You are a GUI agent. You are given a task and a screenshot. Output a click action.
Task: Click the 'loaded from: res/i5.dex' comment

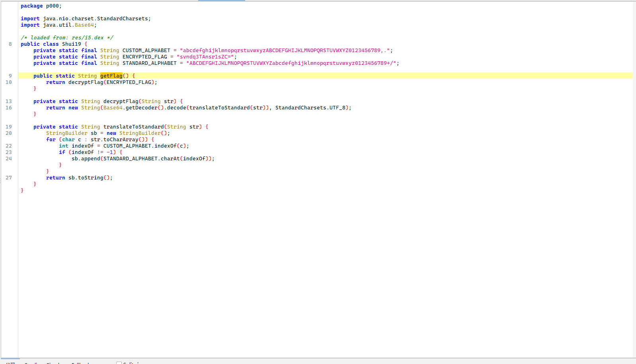(67, 37)
